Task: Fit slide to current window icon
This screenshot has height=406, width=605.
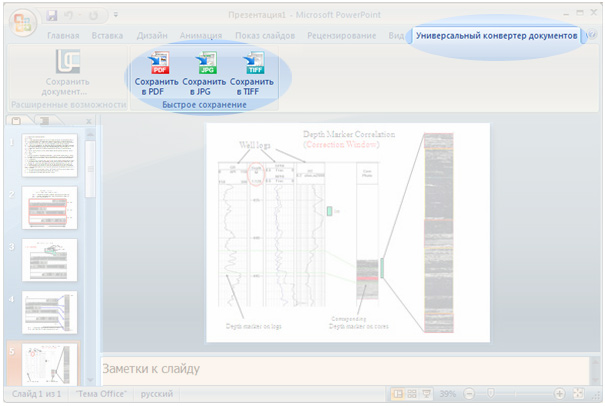Action: 578,394
